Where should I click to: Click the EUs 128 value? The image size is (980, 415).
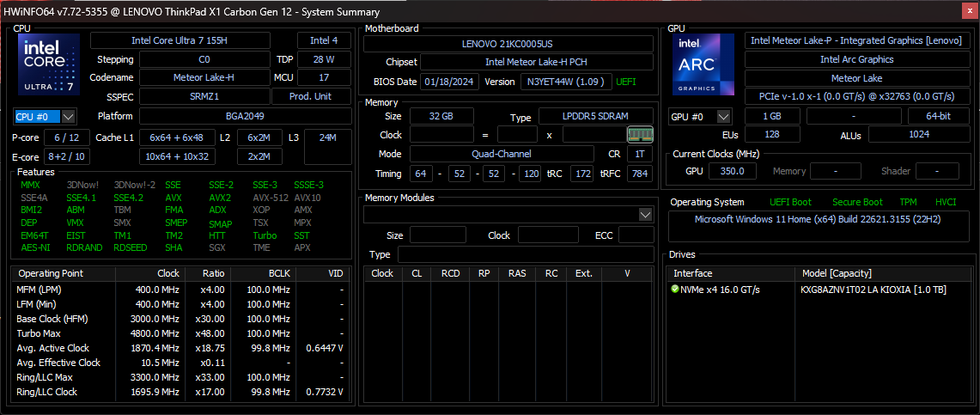pos(772,134)
